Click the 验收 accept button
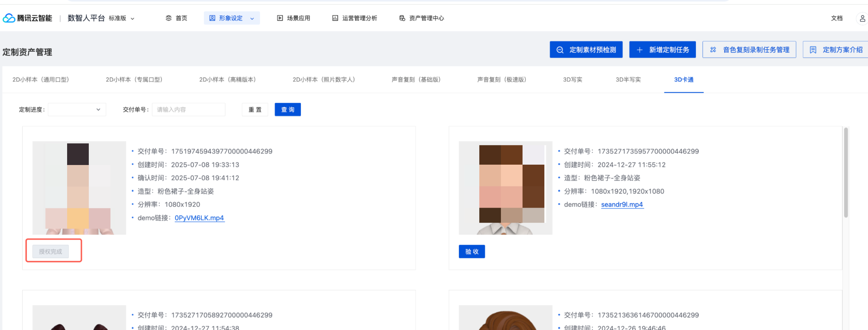The height and width of the screenshot is (330, 868). point(472,251)
